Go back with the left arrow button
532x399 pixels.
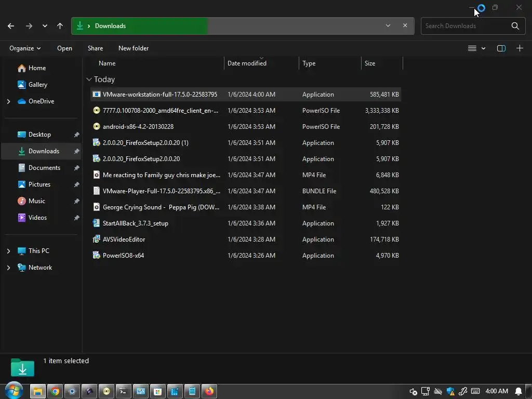point(11,26)
